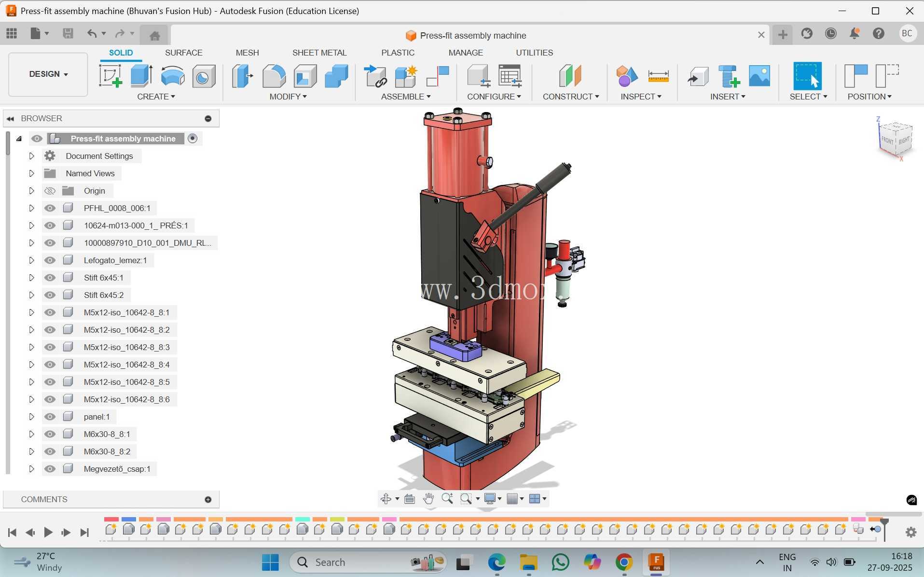Select the Insert Fastener icon
The width and height of the screenshot is (924, 577).
(x=729, y=76)
